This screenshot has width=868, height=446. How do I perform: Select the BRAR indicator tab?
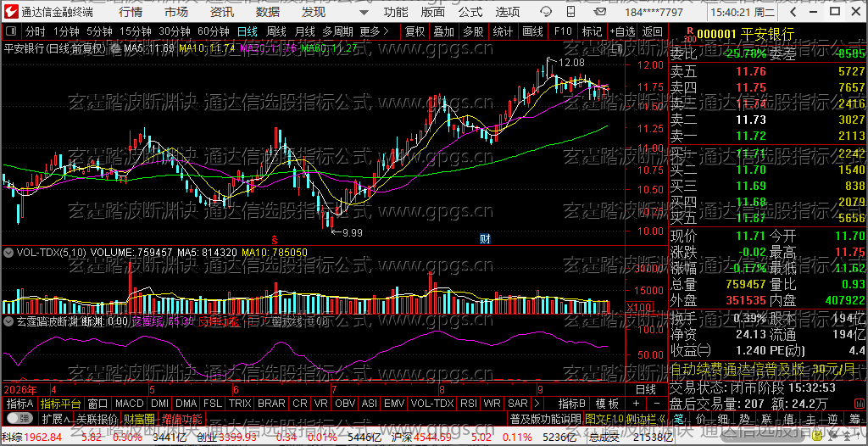[x=271, y=404]
